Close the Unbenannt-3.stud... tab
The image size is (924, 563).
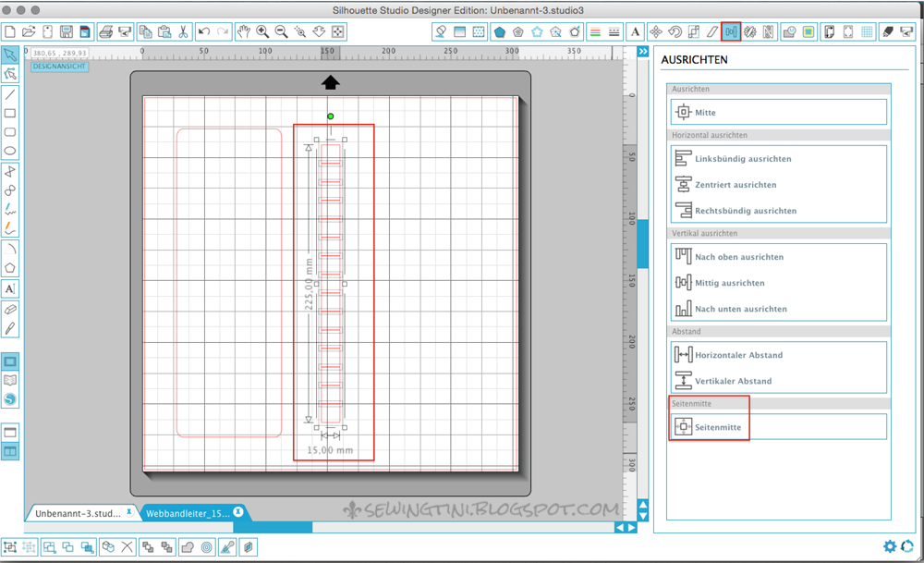point(129,512)
